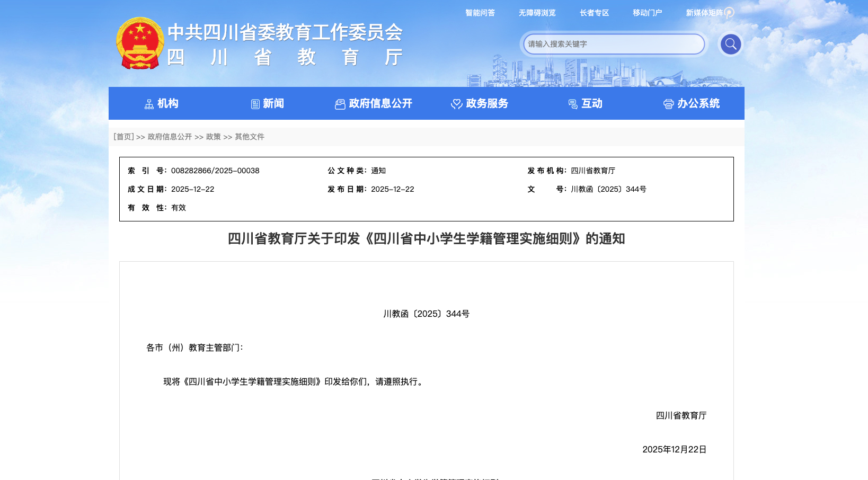
Task: Open 政策 breadcrumb link
Action: point(212,137)
